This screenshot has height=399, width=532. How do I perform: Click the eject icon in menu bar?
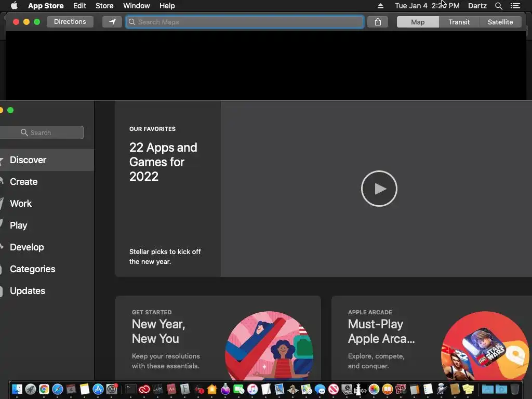click(380, 6)
